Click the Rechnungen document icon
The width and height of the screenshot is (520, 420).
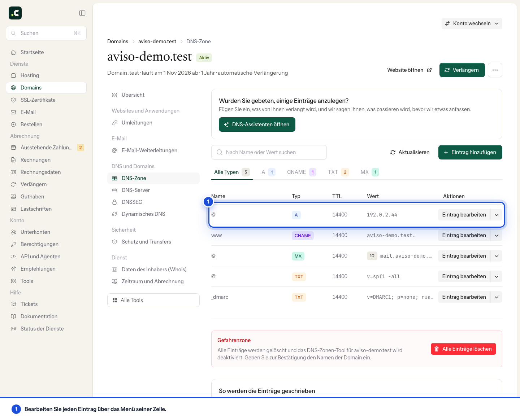[13, 160]
